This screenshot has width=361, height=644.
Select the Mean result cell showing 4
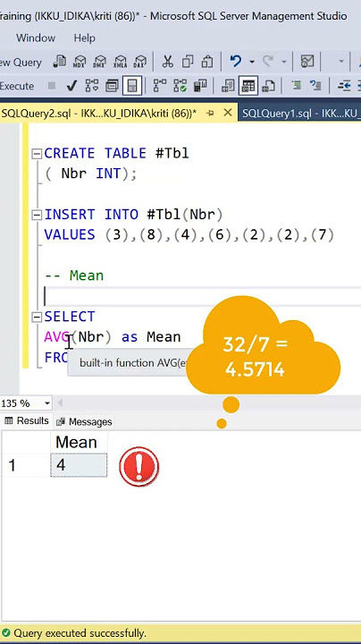79,465
